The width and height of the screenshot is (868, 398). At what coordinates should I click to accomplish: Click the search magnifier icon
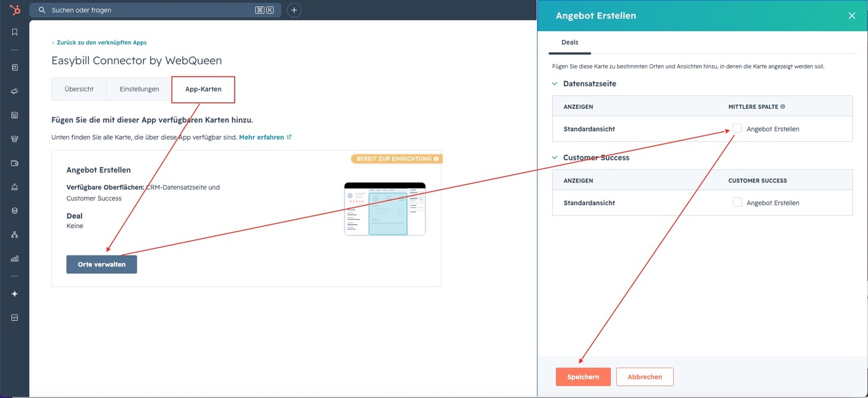coord(42,11)
